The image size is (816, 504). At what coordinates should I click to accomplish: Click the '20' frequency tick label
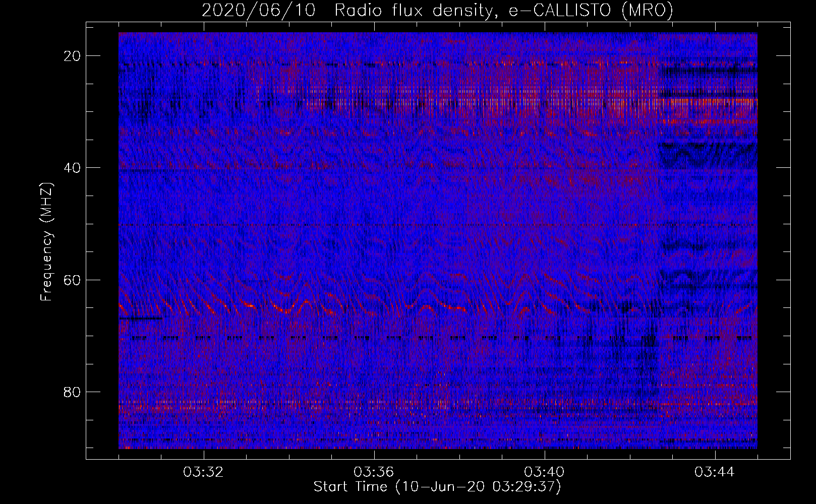(x=73, y=56)
